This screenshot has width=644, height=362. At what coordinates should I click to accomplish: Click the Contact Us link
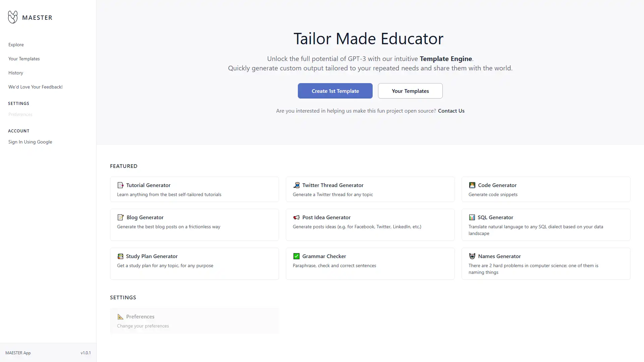(451, 111)
